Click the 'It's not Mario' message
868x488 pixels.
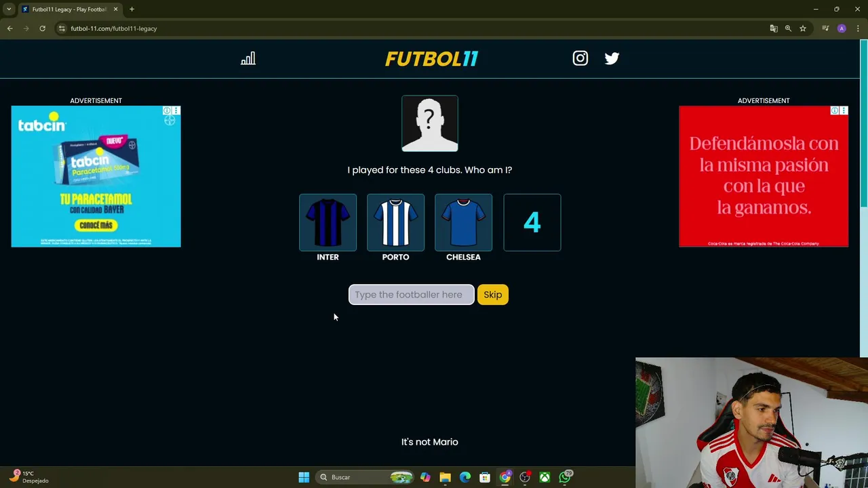pyautogui.click(x=430, y=442)
